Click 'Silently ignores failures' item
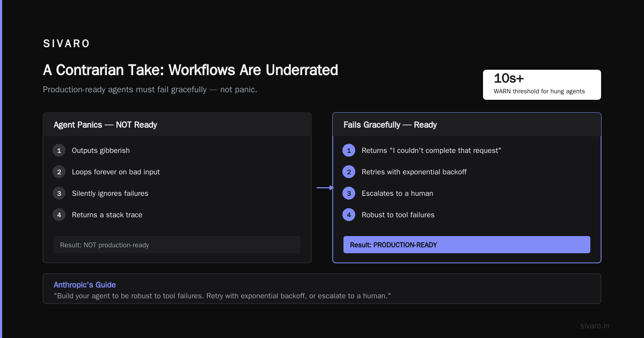 pos(110,194)
